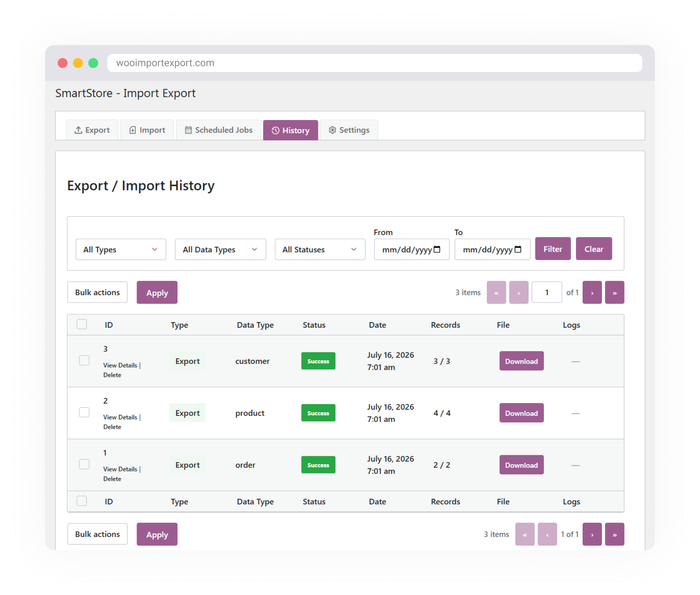The image size is (700, 595).
Task: Select the checkbox for order export row 1
Action: (x=84, y=464)
